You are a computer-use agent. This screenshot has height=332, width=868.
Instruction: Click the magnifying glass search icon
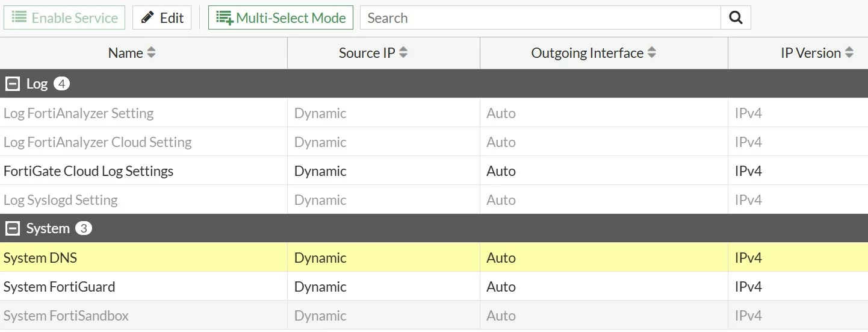(x=736, y=18)
